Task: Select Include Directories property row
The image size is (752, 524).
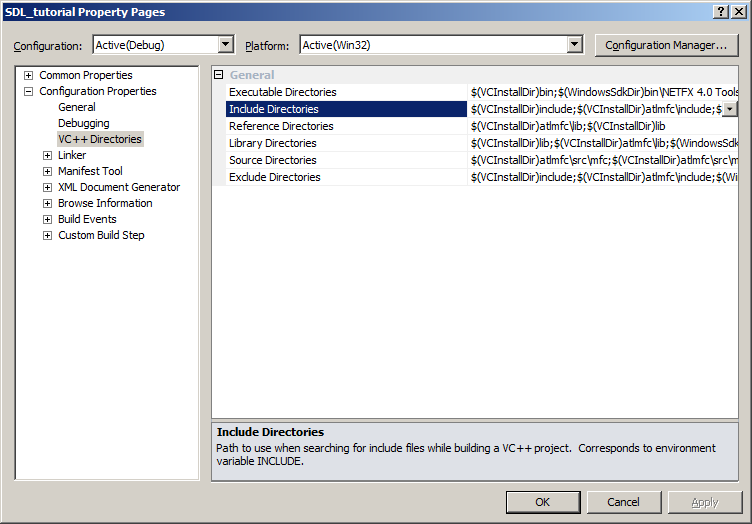Action: pyautogui.click(x=346, y=109)
